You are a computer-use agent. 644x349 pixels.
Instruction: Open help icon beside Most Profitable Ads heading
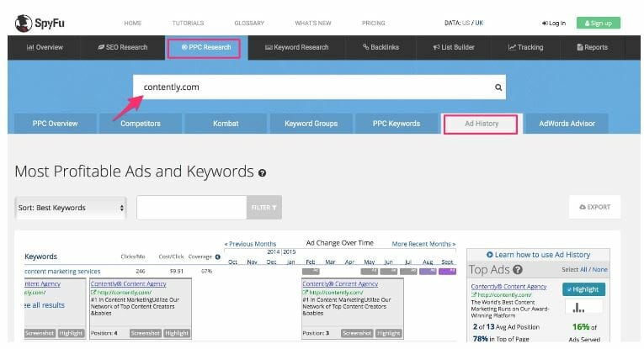point(262,173)
